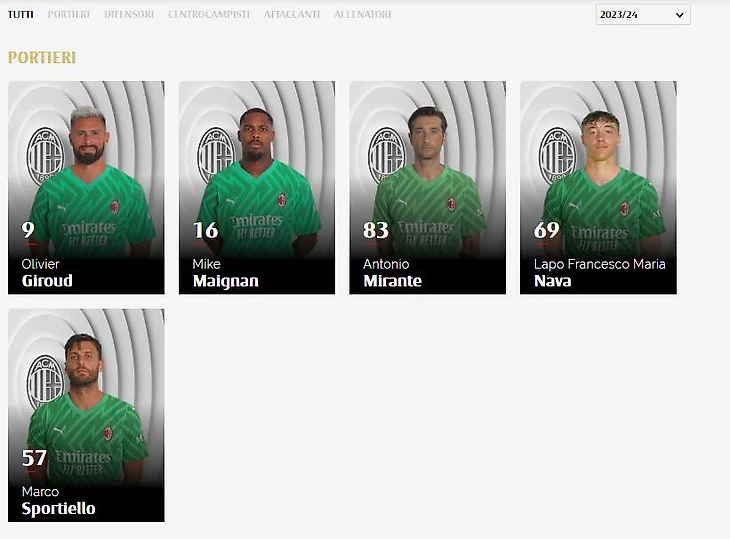Go to the ATTACCANTI tab
This screenshot has width=730, height=539.
point(292,14)
